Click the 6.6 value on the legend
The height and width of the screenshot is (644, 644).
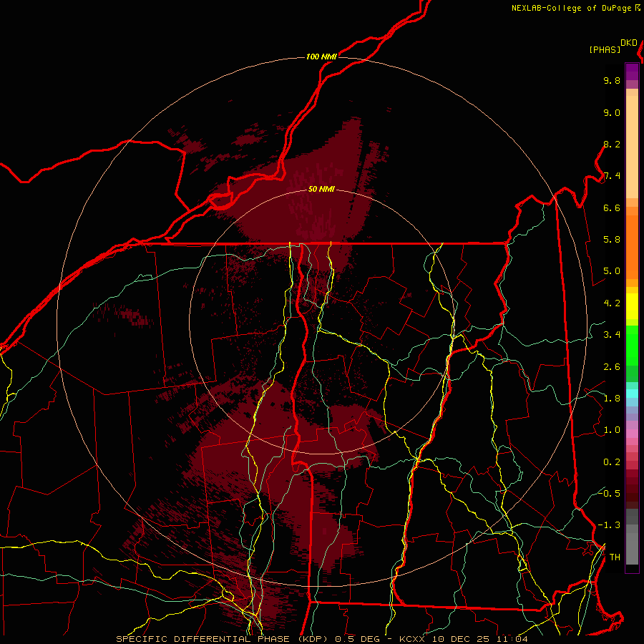(x=612, y=208)
